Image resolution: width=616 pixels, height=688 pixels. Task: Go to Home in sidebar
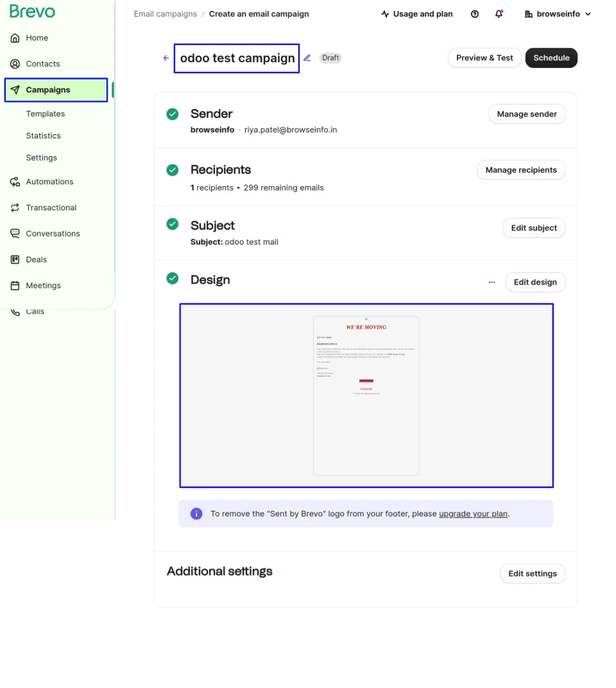pos(37,38)
